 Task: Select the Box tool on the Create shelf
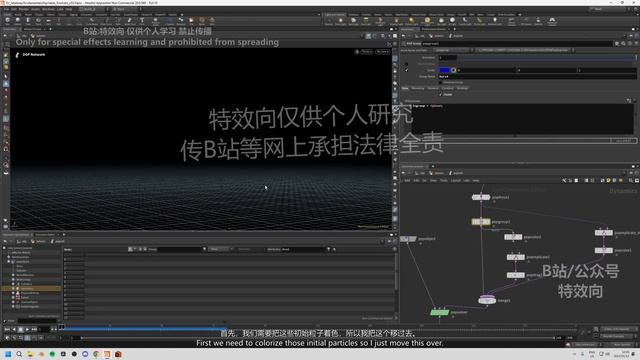[x=7, y=20]
